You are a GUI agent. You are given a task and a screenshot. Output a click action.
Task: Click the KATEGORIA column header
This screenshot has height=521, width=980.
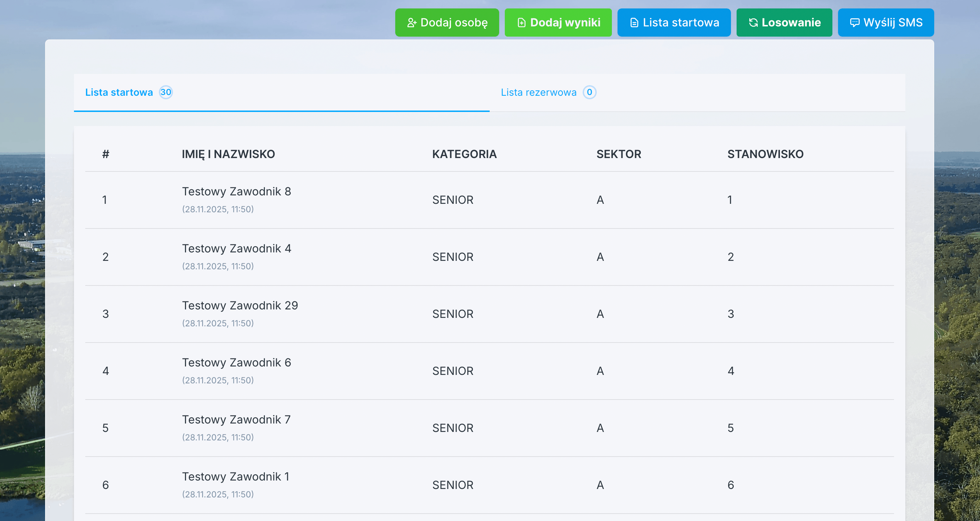click(x=464, y=154)
